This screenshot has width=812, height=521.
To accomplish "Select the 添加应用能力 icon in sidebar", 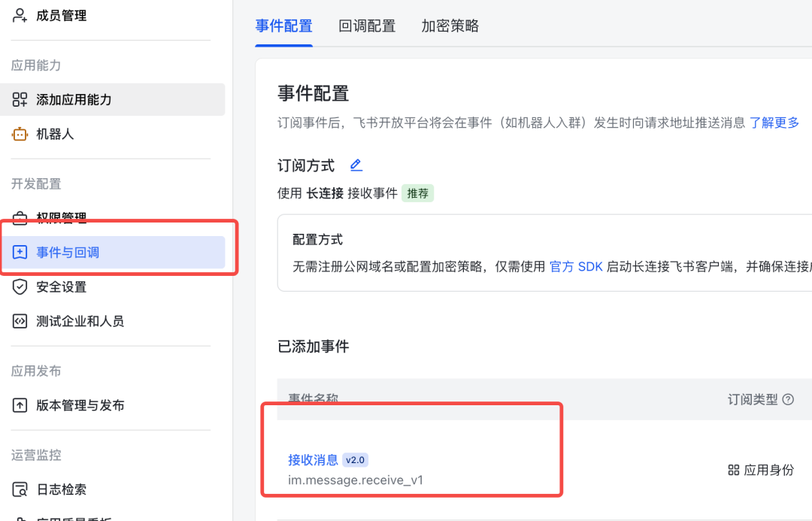I will pos(19,99).
